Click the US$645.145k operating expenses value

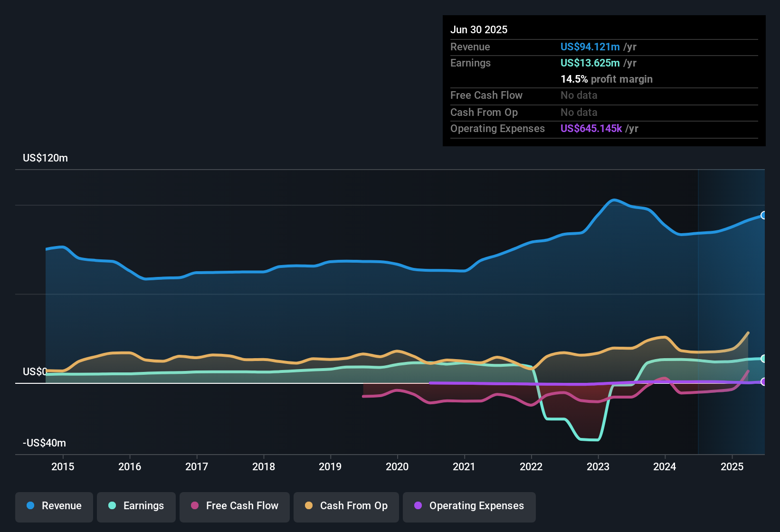591,129
